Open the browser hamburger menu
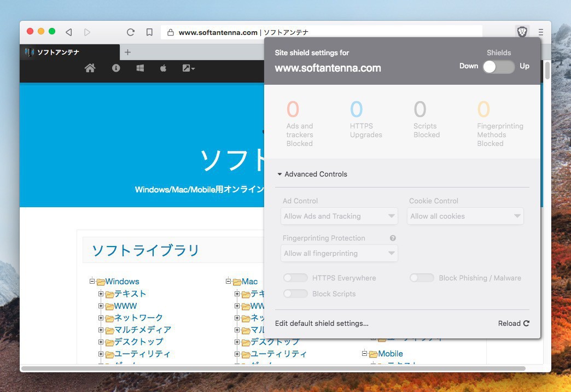571x392 pixels. click(541, 32)
